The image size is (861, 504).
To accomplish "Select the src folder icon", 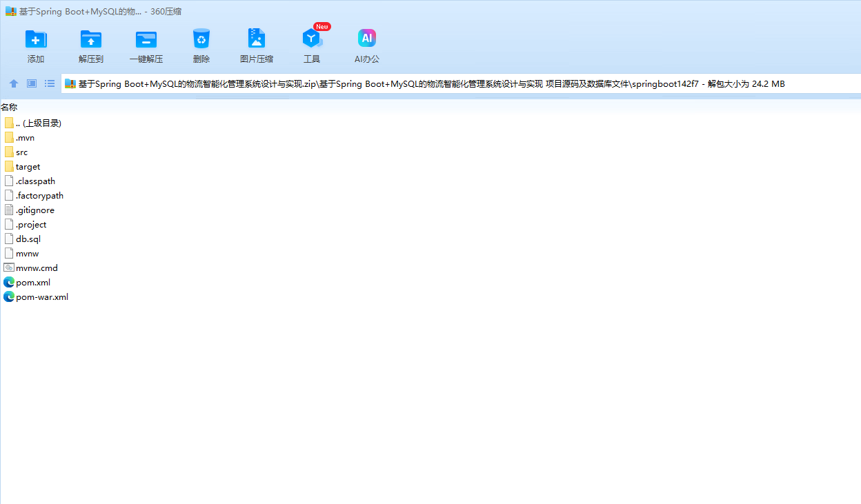I will pos(9,152).
